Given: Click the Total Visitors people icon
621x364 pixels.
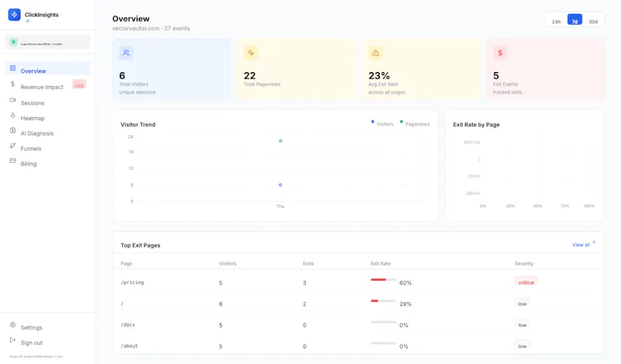Looking at the screenshot, I should [127, 53].
